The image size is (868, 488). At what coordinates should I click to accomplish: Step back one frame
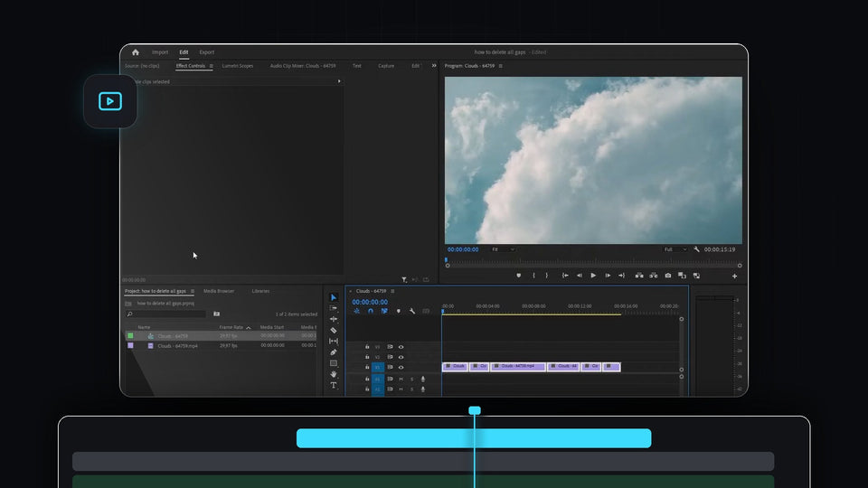tap(579, 276)
